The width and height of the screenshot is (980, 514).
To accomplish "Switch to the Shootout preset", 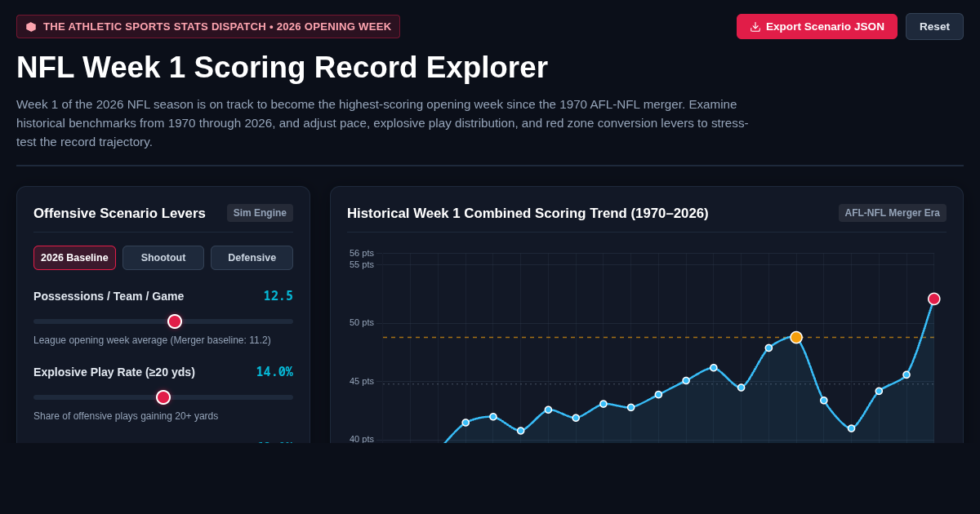I will [x=163, y=258].
